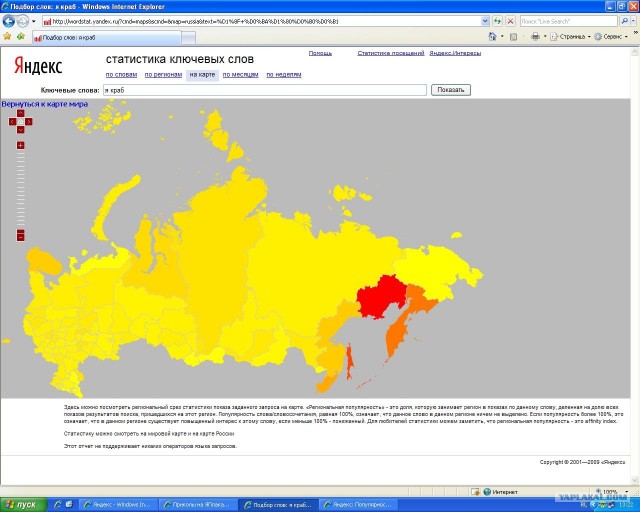Click the Ключевые слова input field
Image resolution: width=640 pixels, height=512 pixels.
(265, 90)
